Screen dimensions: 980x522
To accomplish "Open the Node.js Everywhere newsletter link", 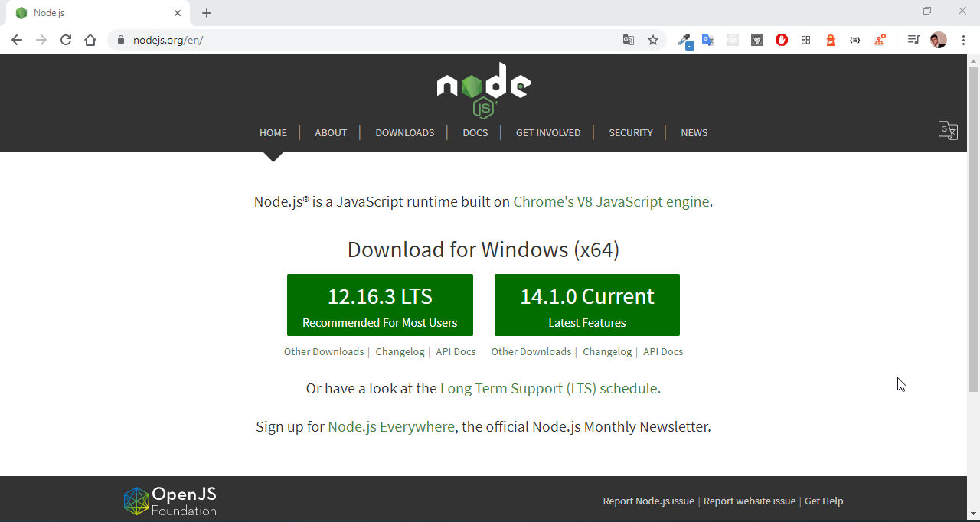I will (x=391, y=427).
